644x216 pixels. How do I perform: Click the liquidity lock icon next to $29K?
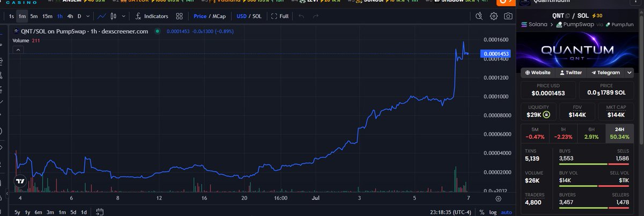tap(546, 115)
